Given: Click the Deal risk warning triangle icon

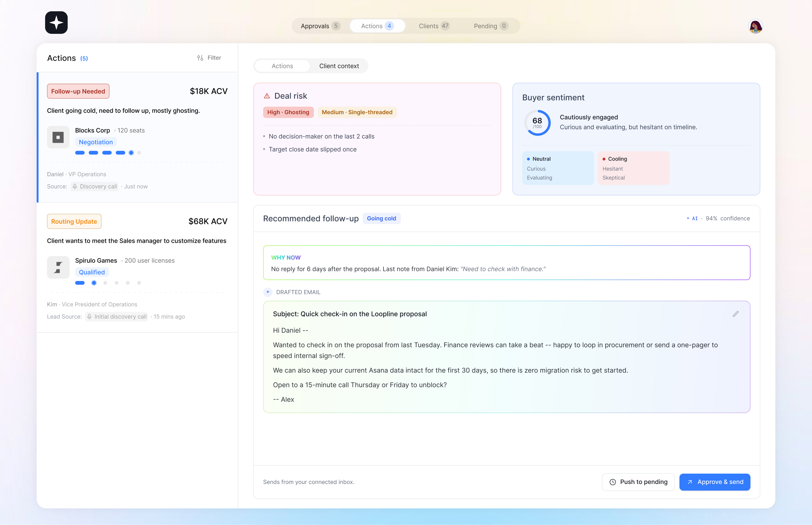Looking at the screenshot, I should (267, 96).
